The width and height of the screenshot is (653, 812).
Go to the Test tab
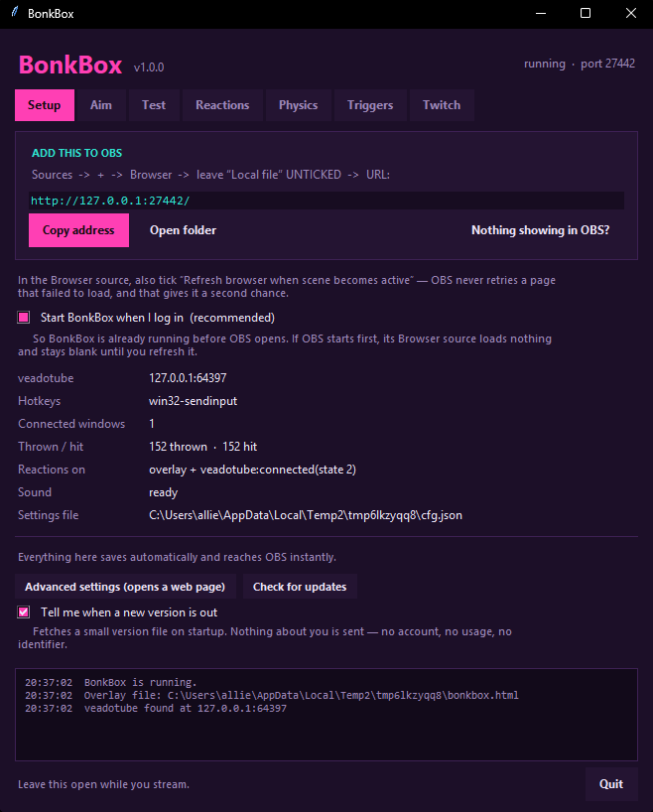click(154, 105)
